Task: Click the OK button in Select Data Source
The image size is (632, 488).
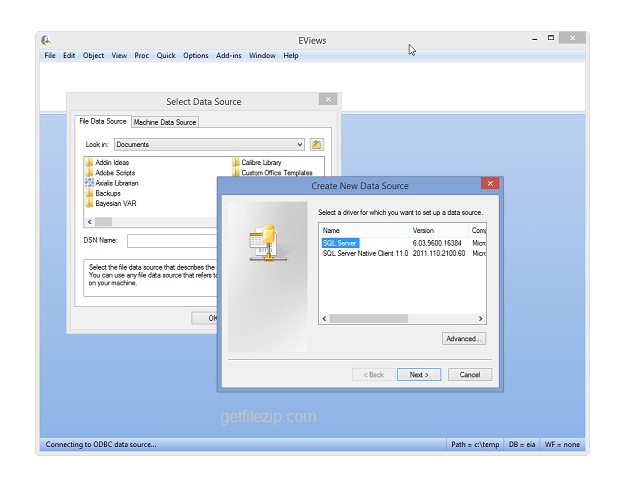Action: pos(205,318)
